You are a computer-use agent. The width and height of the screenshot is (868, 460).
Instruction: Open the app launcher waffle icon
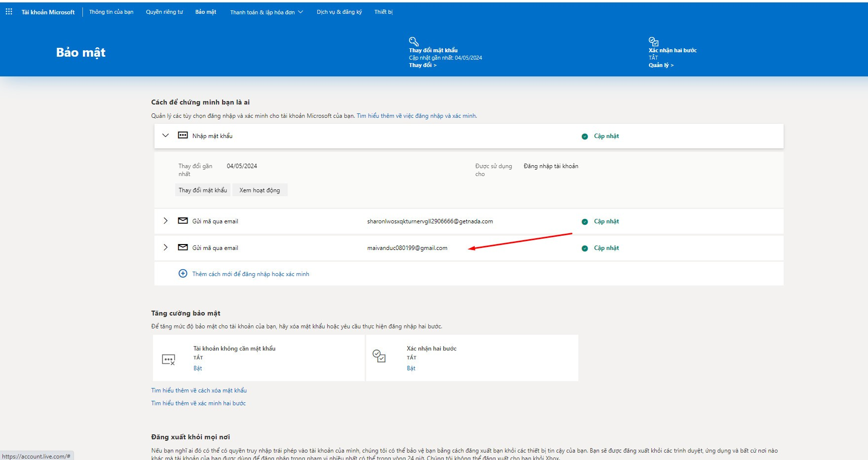(8, 11)
